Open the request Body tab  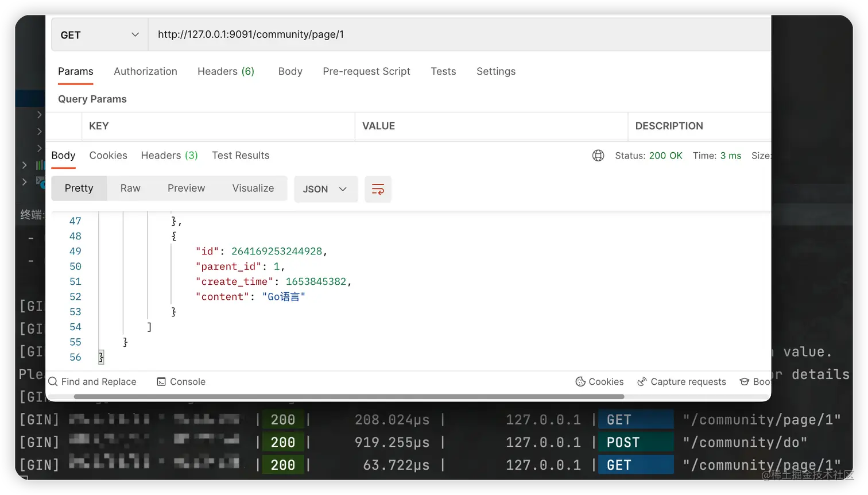pyautogui.click(x=290, y=71)
